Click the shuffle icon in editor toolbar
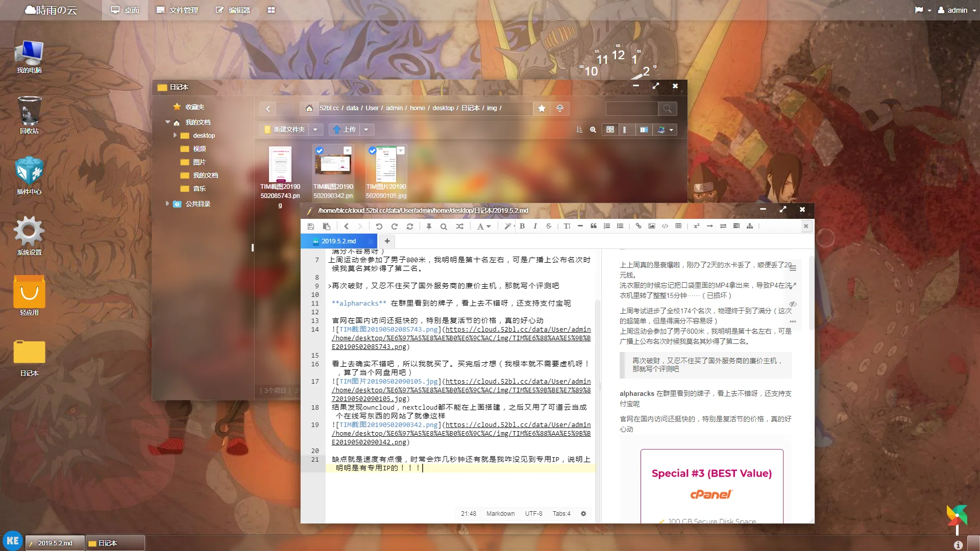The image size is (980, 551). (460, 226)
